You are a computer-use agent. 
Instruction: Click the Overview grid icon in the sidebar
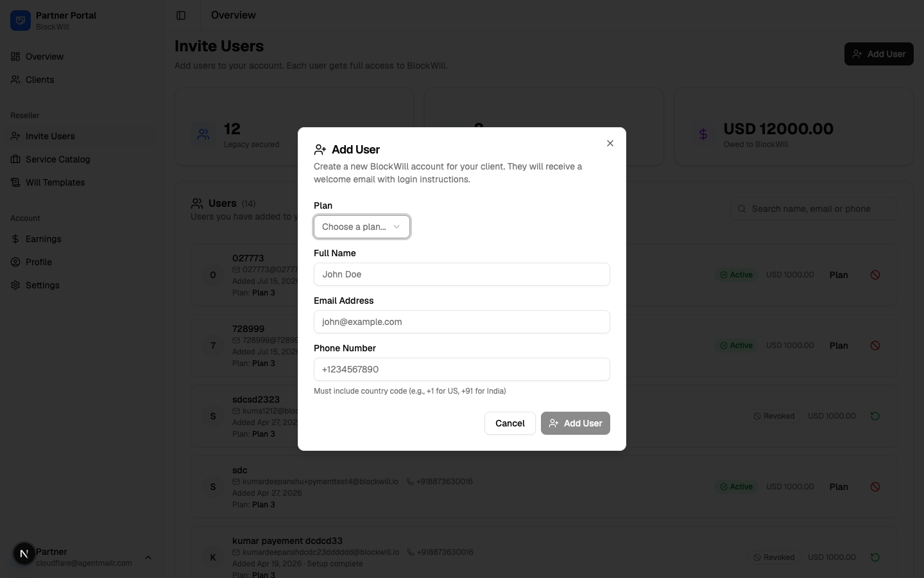tap(15, 57)
